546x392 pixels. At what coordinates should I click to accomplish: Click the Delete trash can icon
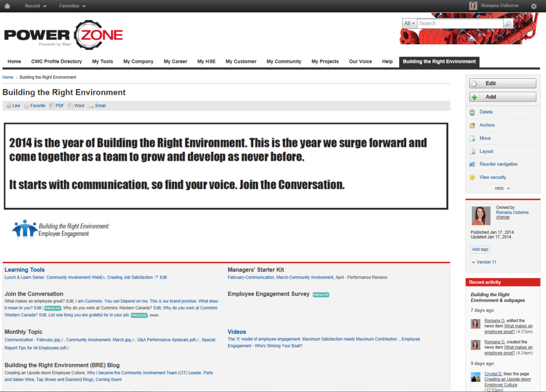[x=472, y=112]
